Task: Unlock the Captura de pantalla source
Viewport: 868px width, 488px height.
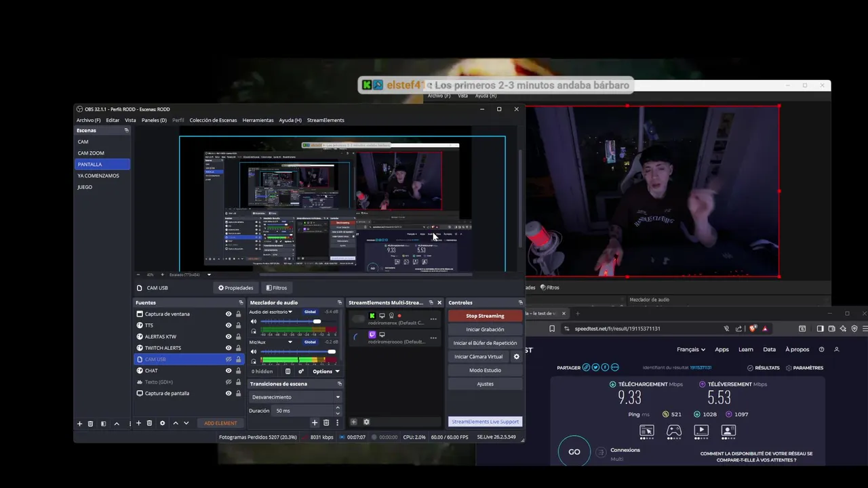Action: 238,393
